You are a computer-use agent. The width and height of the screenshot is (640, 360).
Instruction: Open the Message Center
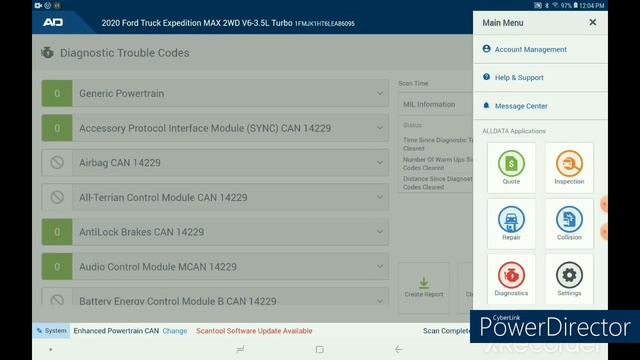[x=540, y=106]
